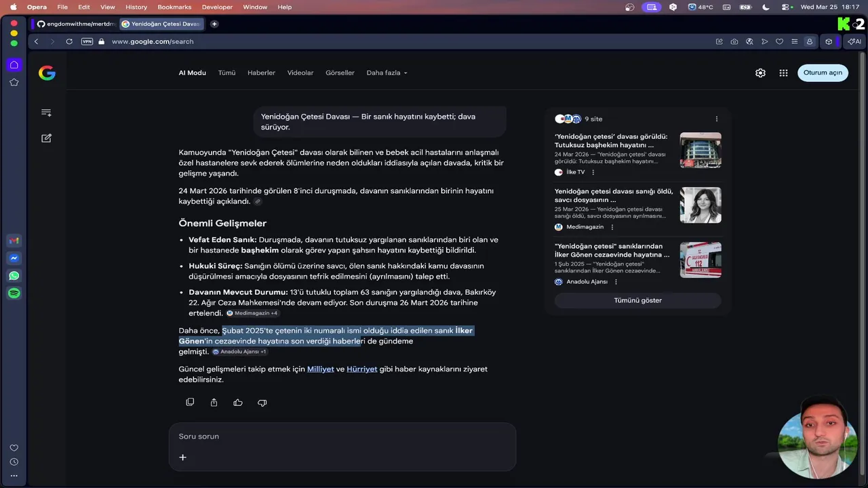The height and width of the screenshot is (488, 868).
Task: Switch to the Haberler tab
Action: tap(261, 73)
